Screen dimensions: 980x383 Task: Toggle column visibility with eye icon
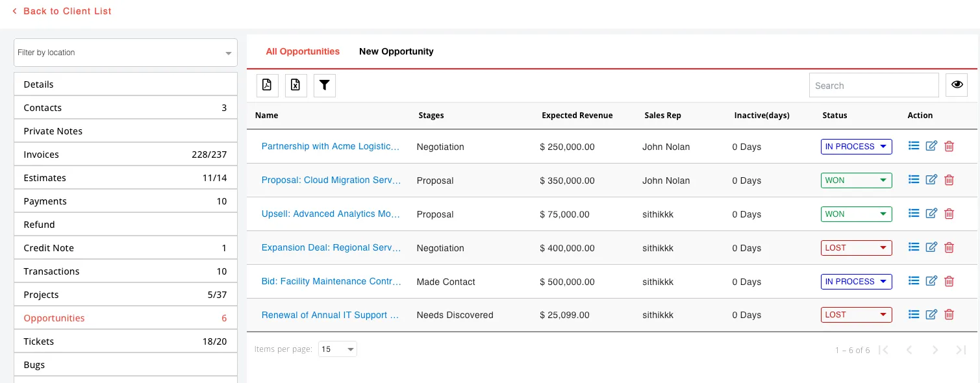point(957,85)
